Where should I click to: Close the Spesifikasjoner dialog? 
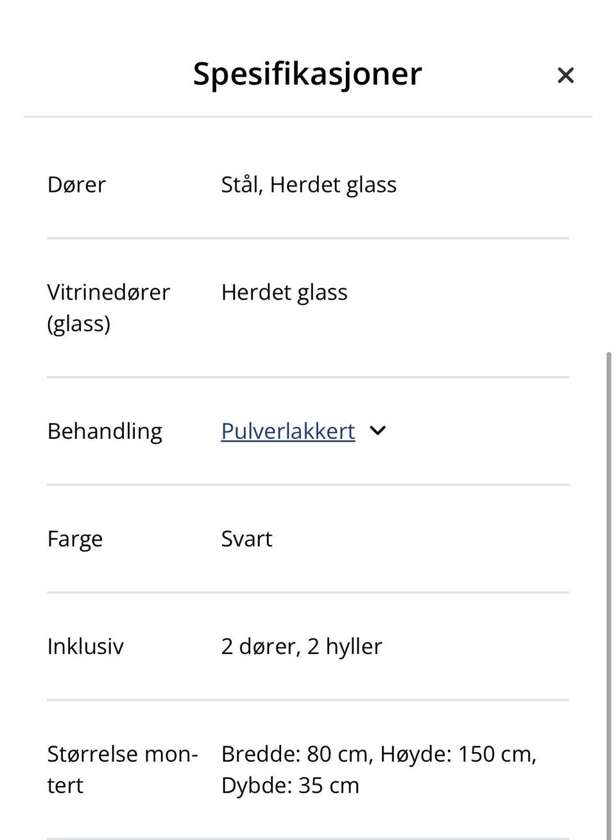tap(565, 75)
